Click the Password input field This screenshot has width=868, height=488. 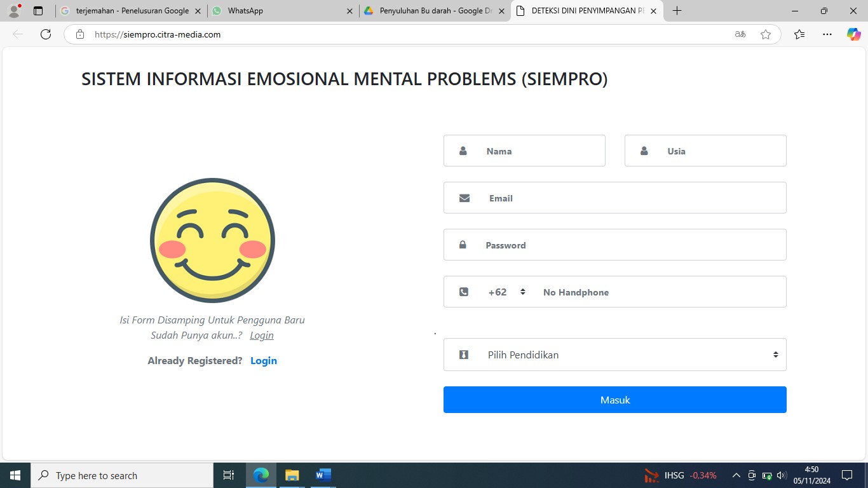click(x=615, y=245)
